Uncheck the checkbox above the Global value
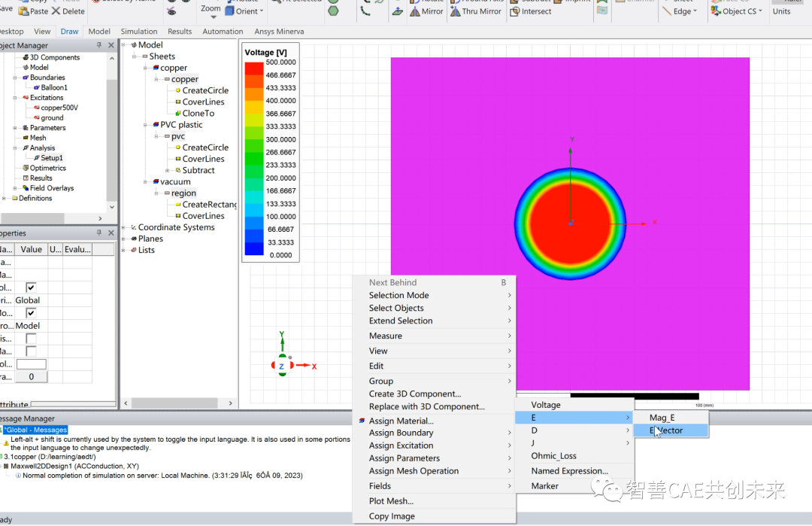812x526 pixels. point(31,287)
